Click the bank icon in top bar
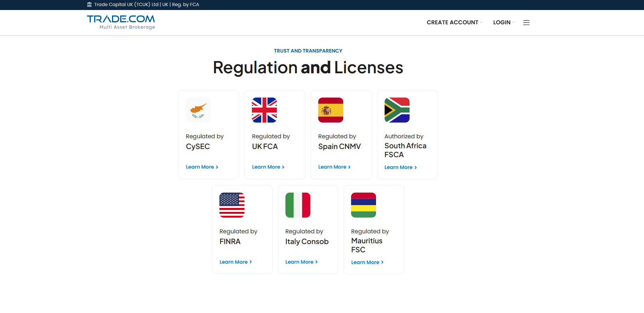Viewport: 644px width, 313px height. (x=89, y=5)
